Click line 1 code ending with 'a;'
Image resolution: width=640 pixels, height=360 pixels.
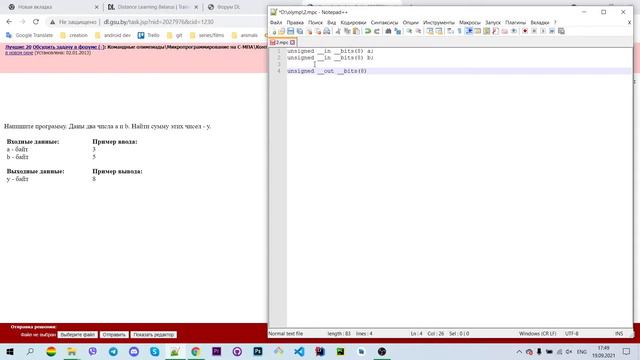(330, 51)
